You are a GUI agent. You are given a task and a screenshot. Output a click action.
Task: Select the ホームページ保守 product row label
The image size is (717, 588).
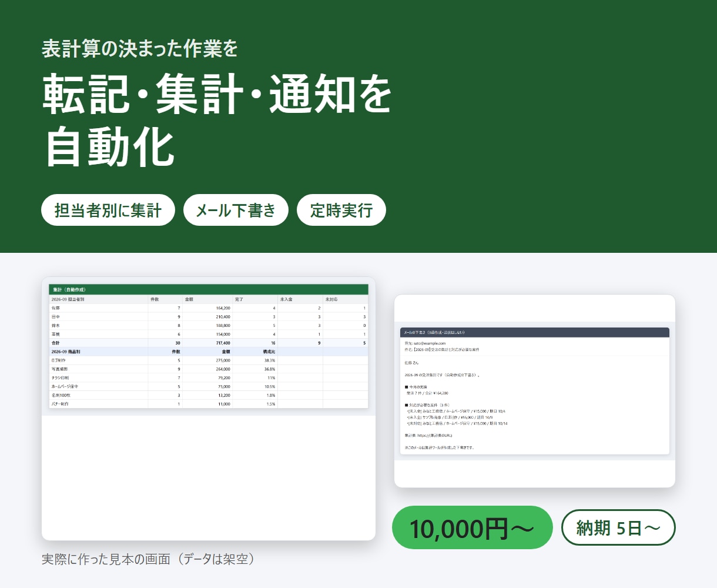click(x=65, y=387)
